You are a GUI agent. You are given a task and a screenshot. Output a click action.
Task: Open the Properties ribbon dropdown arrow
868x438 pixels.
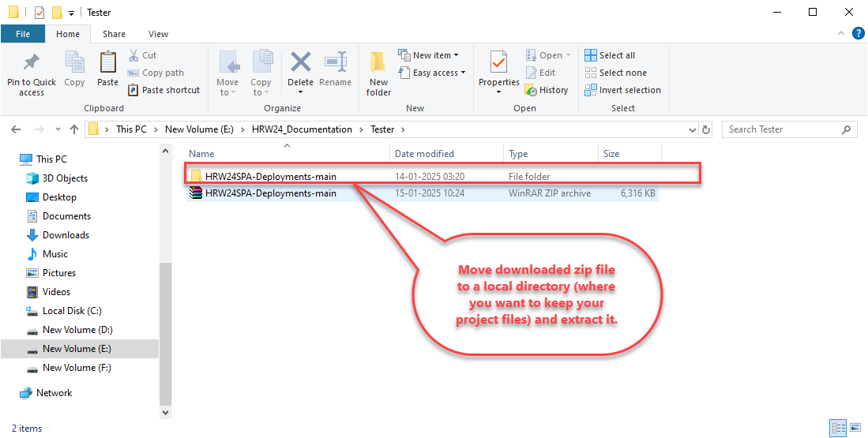coord(499,92)
